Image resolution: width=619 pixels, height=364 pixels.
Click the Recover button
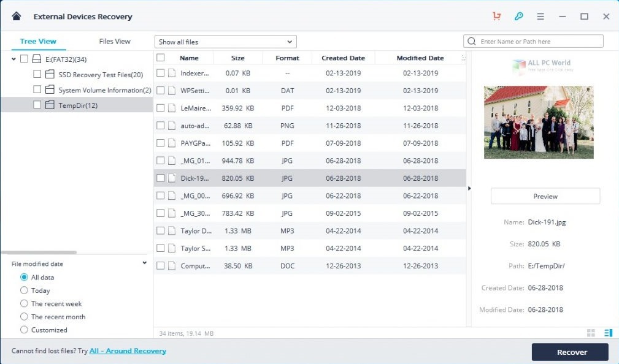(x=570, y=352)
